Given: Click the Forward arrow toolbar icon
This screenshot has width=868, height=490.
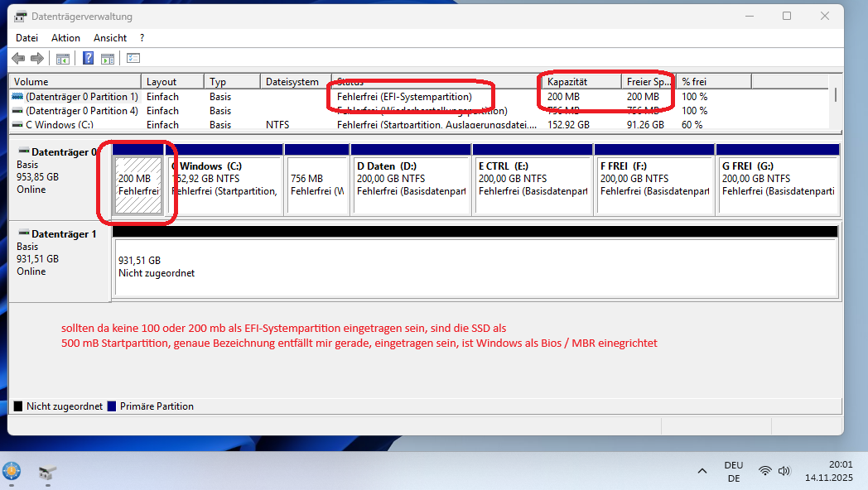Looking at the screenshot, I should [x=37, y=58].
